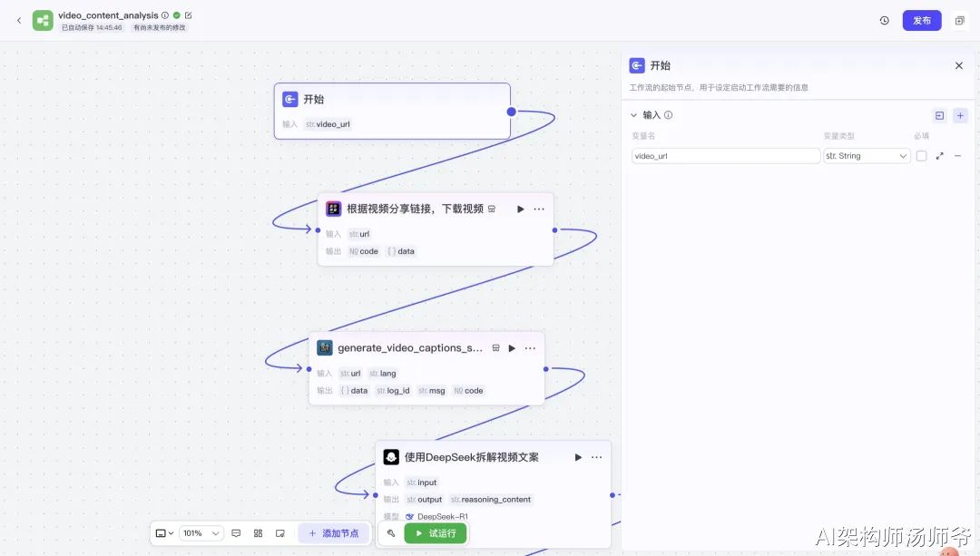Click the msg output tag in captions node

coord(432,390)
